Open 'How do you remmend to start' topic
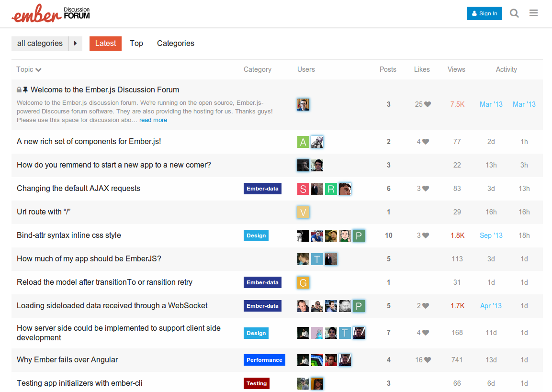Viewport: 552px width, 392px height. pos(114,165)
